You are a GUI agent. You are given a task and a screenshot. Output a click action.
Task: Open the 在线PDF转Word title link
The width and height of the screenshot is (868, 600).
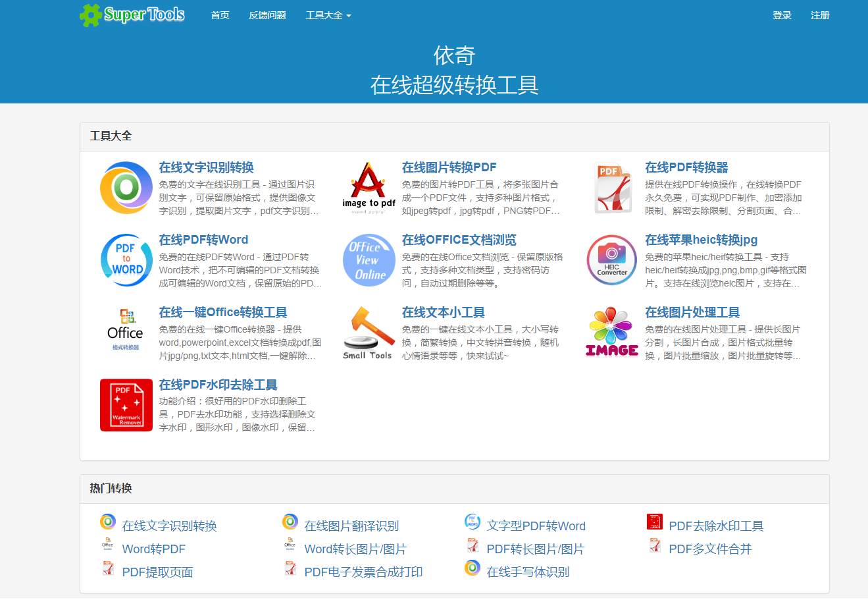203,240
